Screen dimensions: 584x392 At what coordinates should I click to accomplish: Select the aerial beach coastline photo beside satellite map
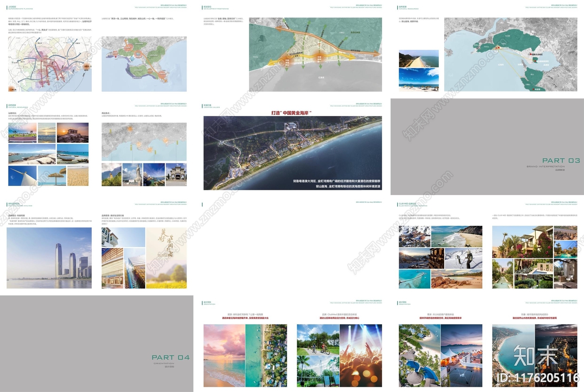(419, 58)
